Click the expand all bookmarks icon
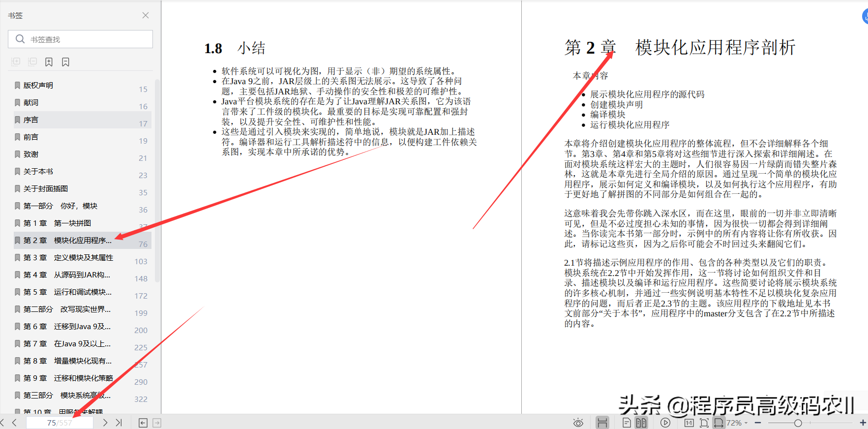 pyautogui.click(x=16, y=62)
